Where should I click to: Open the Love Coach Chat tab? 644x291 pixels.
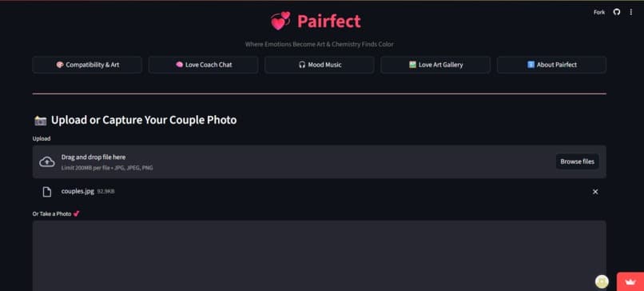pos(203,65)
